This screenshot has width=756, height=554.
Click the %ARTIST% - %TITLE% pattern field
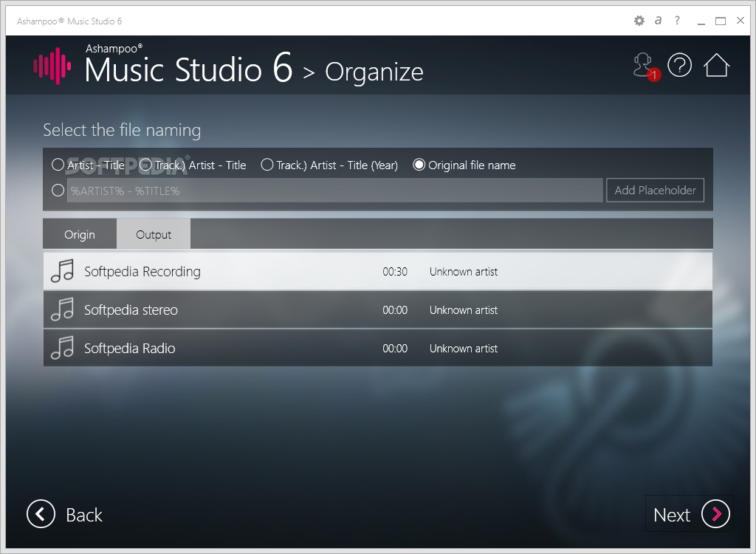click(335, 191)
